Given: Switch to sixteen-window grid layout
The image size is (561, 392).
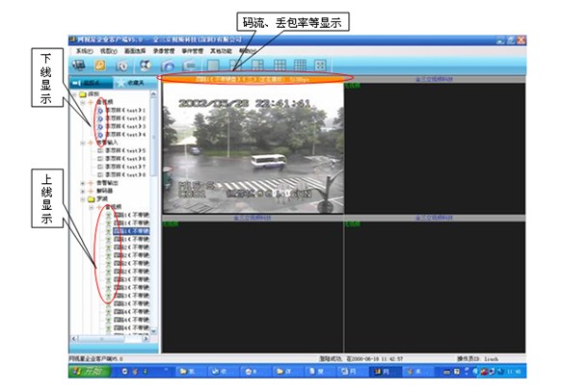Looking at the screenshot, I should pos(300,65).
